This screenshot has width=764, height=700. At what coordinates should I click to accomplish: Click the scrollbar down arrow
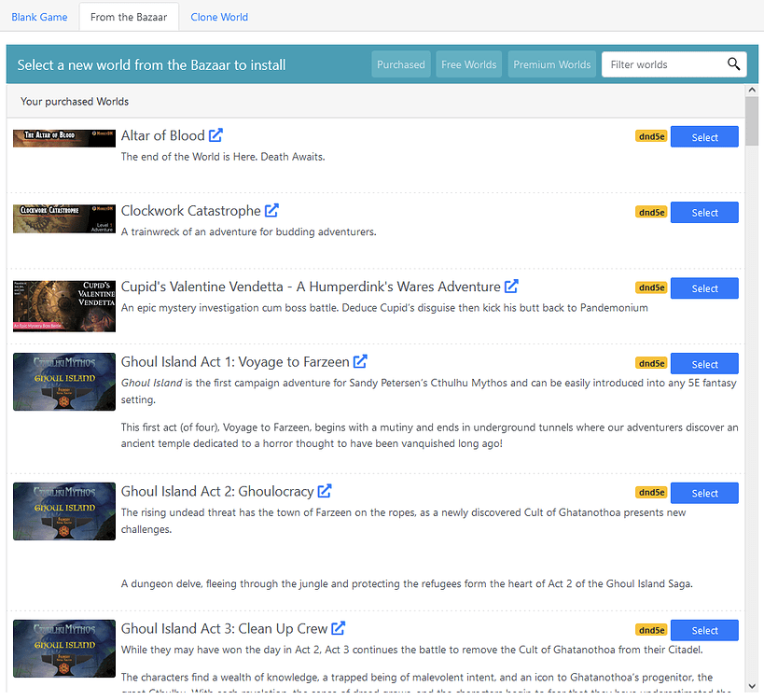752,686
